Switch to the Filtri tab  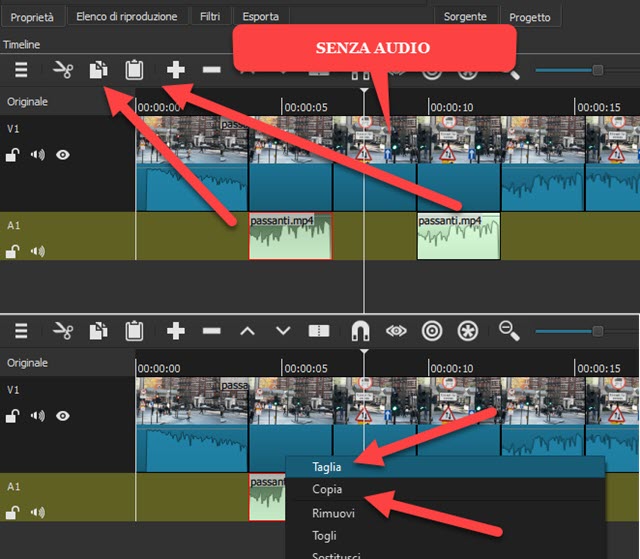coord(210,17)
